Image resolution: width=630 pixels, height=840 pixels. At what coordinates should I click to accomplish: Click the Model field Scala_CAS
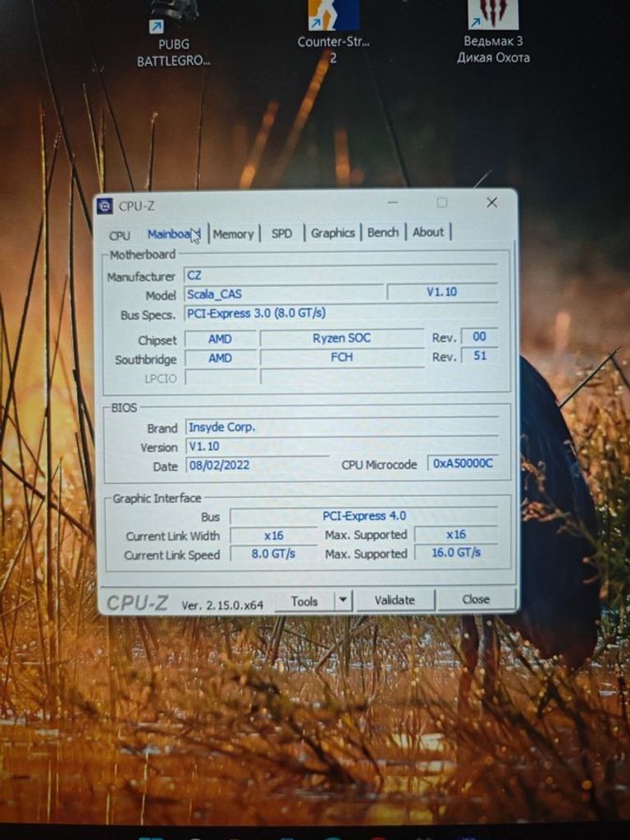(x=284, y=294)
